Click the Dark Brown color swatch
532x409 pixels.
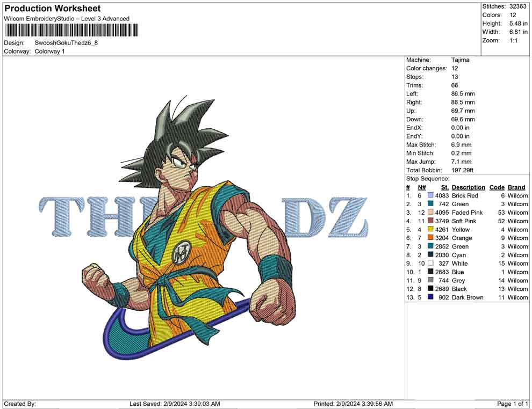[x=430, y=297]
